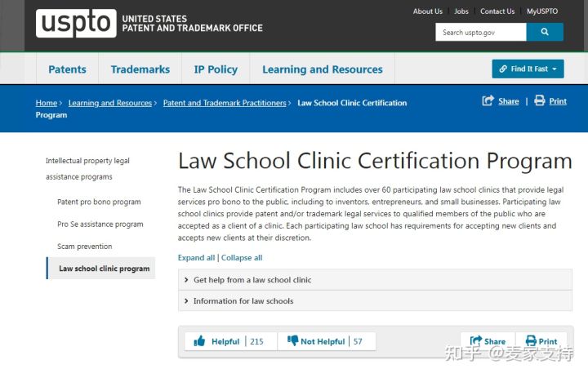Click the bottom Print button
Image resolution: width=588 pixels, height=378 pixels.
click(541, 341)
